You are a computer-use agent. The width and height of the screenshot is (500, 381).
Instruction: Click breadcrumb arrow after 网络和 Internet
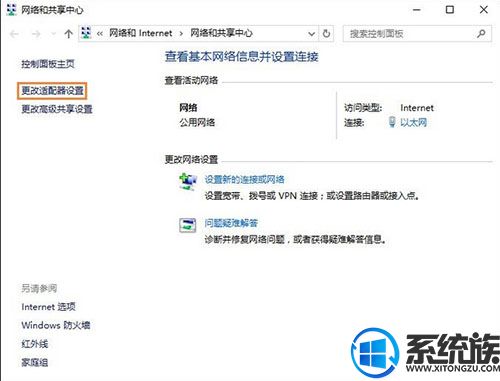click(181, 34)
